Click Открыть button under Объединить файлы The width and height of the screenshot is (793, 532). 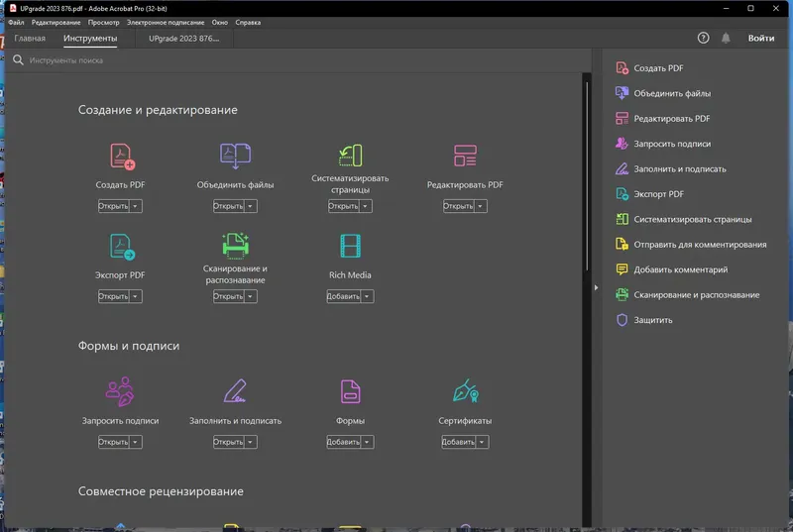(229, 206)
